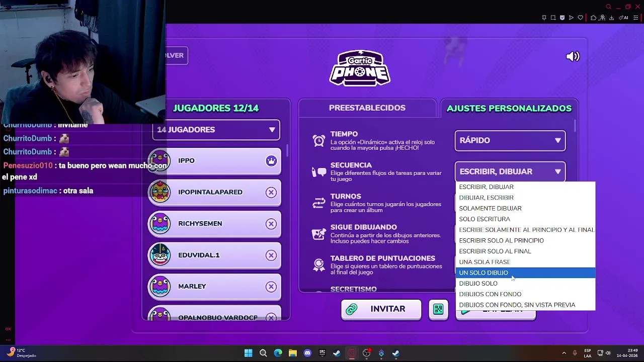Pick the DIBUJO SOLO option
This screenshot has height=362, width=644.
click(x=525, y=284)
